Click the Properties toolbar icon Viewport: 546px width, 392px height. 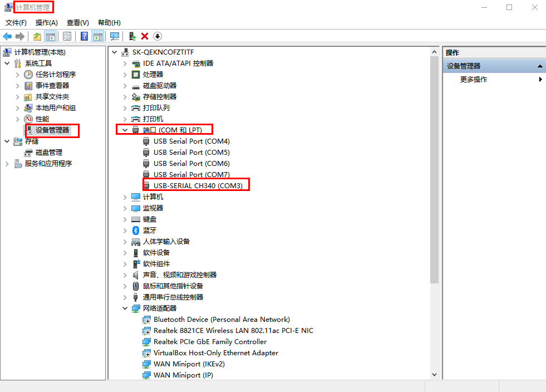coord(67,36)
